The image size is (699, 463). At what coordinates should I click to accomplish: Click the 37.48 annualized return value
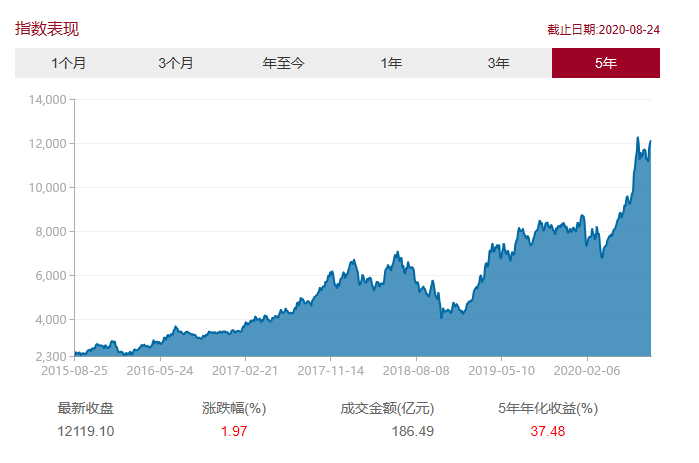click(548, 431)
